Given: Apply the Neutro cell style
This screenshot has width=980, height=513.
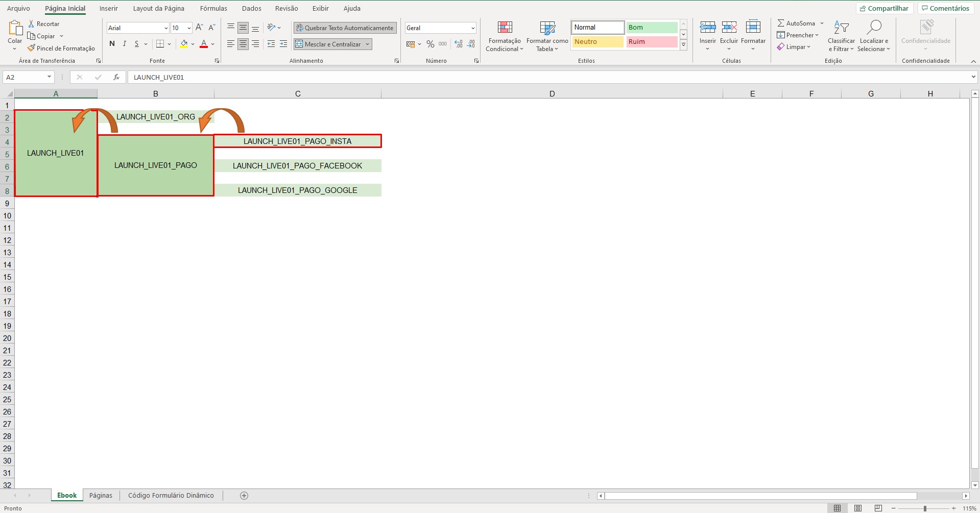Looking at the screenshot, I should point(597,42).
